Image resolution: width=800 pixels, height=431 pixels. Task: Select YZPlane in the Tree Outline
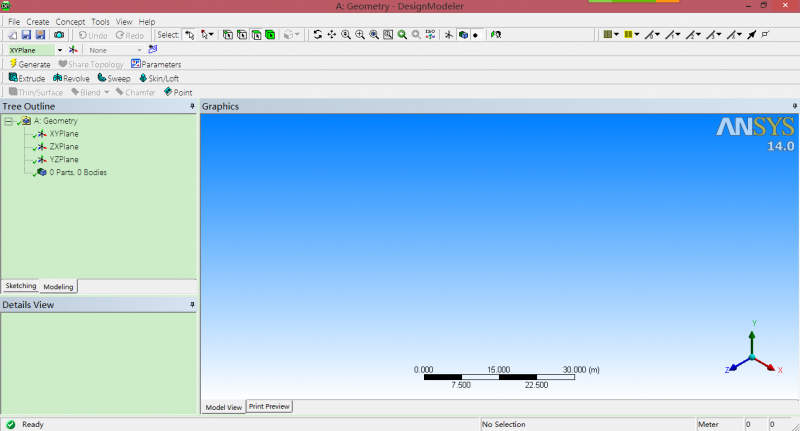(x=64, y=160)
